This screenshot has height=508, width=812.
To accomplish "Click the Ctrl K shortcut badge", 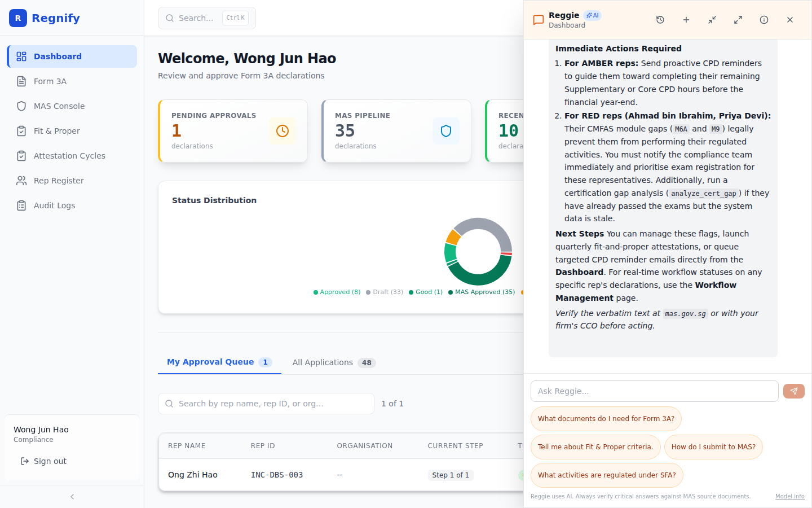I will pos(235,18).
